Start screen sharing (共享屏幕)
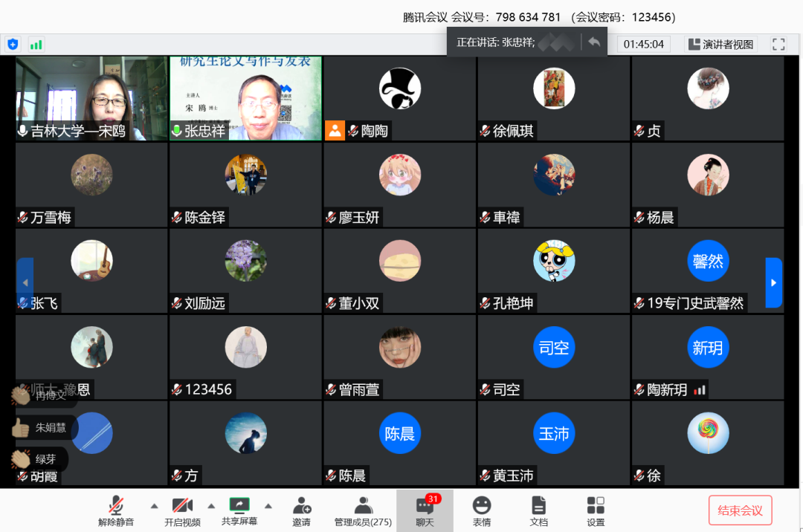Viewport: 803px width, 532px height. pos(239,511)
